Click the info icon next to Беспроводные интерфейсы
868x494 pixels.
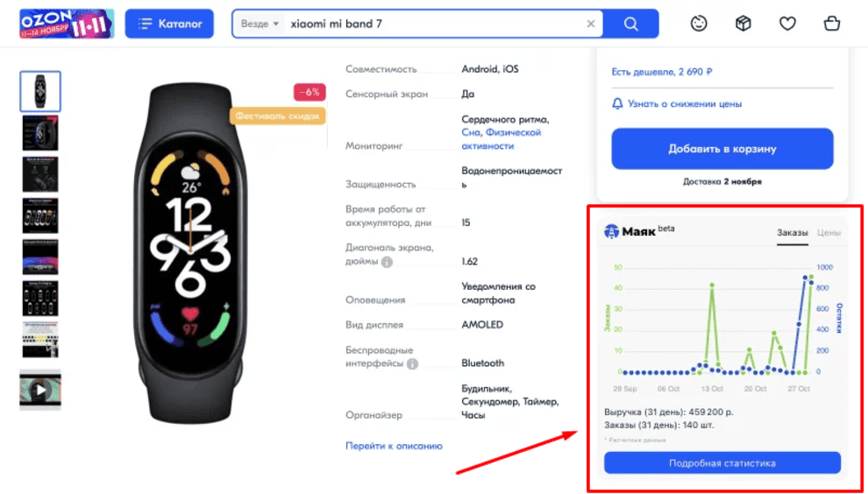pos(412,364)
